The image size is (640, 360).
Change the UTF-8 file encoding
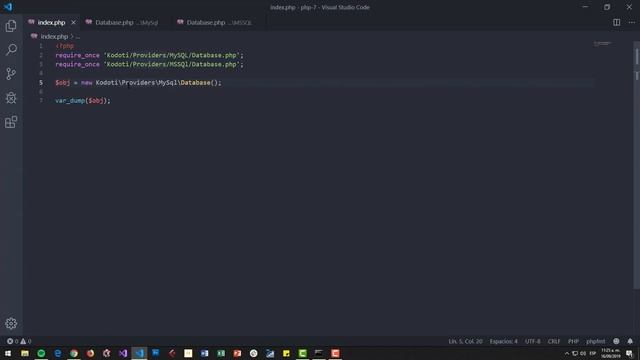click(x=532, y=341)
